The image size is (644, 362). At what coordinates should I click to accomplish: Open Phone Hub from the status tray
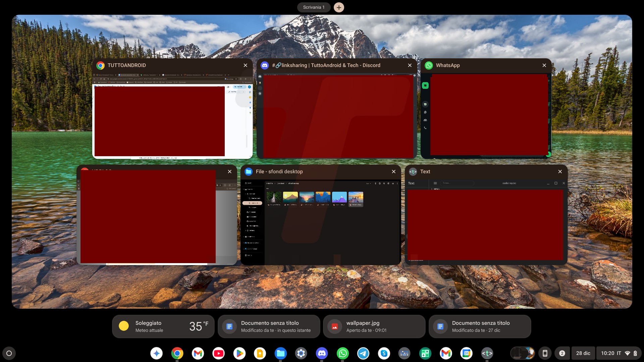tap(545, 353)
